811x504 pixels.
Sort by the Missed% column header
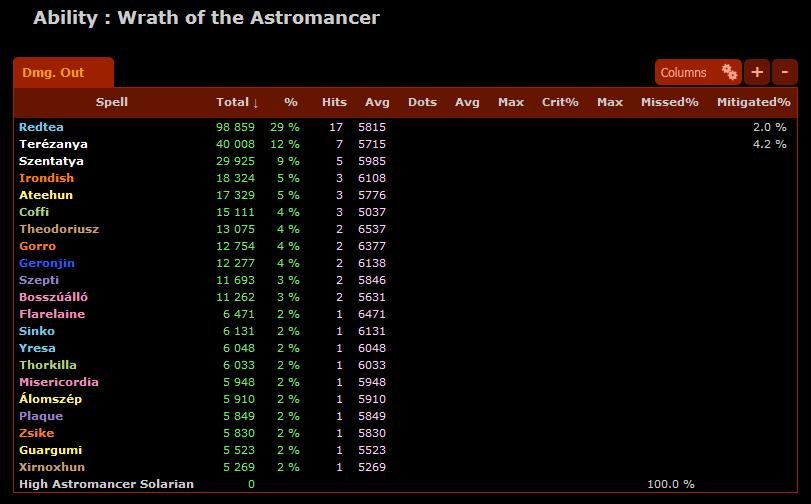pos(669,102)
